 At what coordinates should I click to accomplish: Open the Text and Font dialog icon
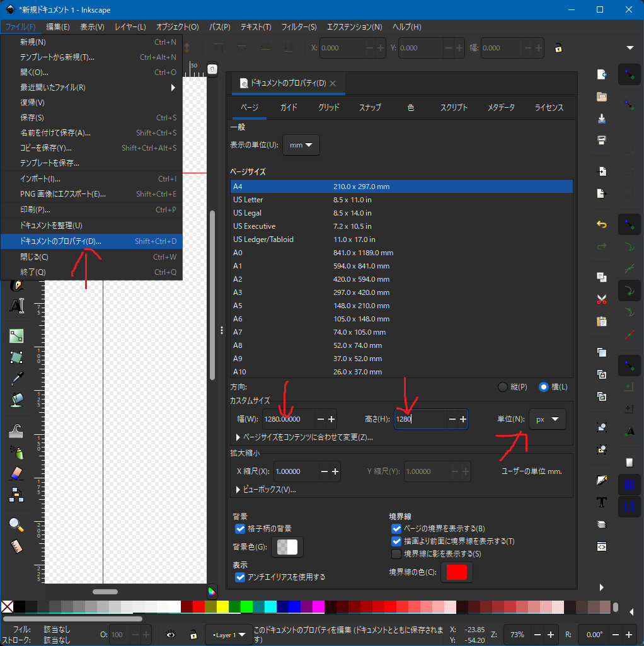pos(602,502)
